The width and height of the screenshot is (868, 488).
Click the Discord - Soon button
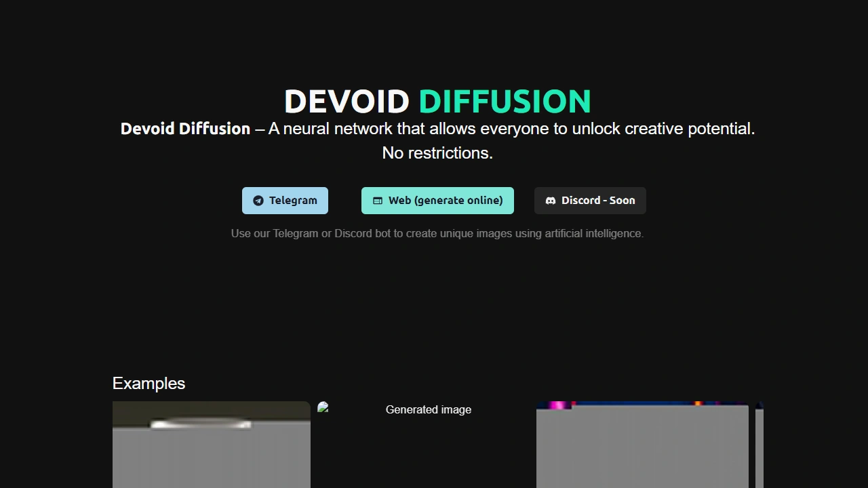[590, 201]
